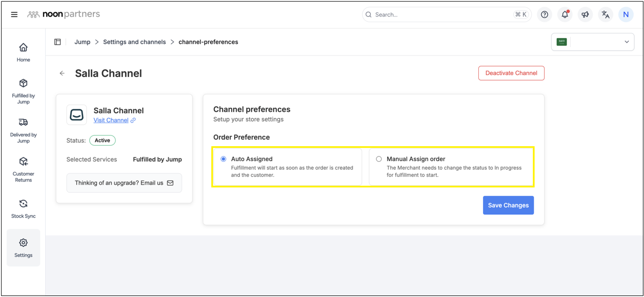Viewport: 644px width, 297px height.
Task: Select the Auto Assigned option
Action: tap(224, 159)
